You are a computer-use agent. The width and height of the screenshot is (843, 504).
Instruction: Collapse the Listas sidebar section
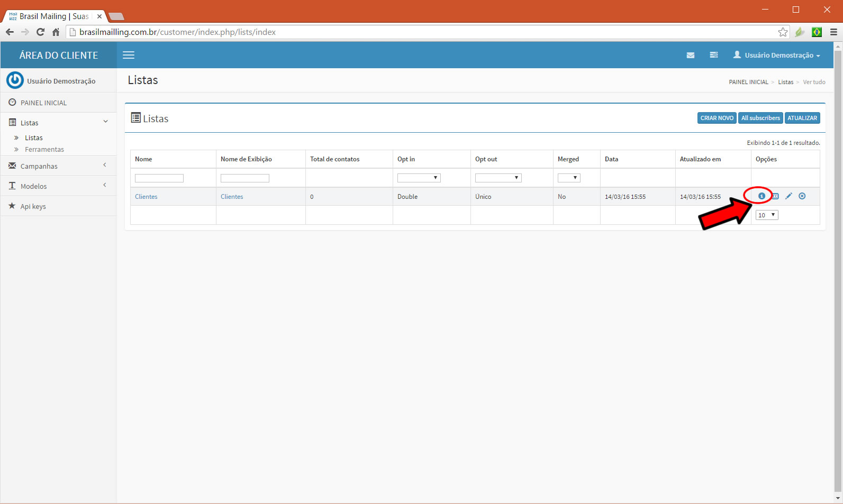click(59, 123)
